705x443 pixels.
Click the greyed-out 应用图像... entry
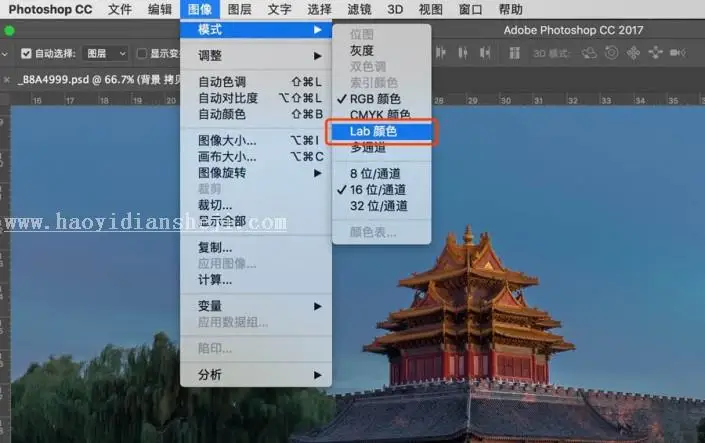(x=256, y=264)
